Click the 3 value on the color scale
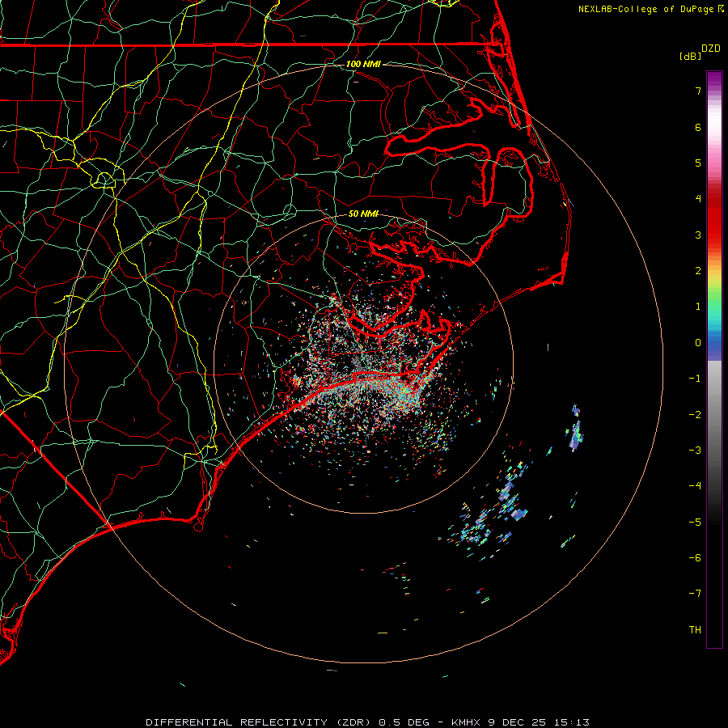This screenshot has height=728, width=728. (x=698, y=235)
